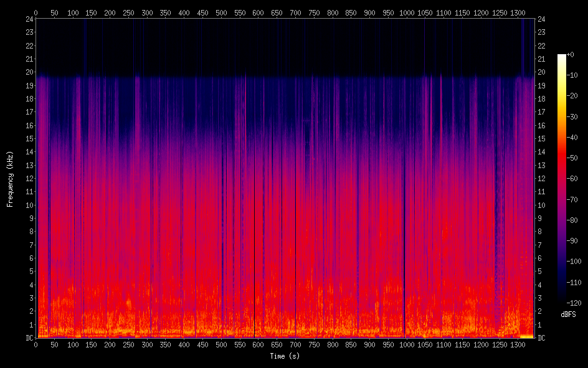Image resolution: width=588 pixels, height=368 pixels.
Task: Select the "-120" color scale label
Action: [x=574, y=303]
